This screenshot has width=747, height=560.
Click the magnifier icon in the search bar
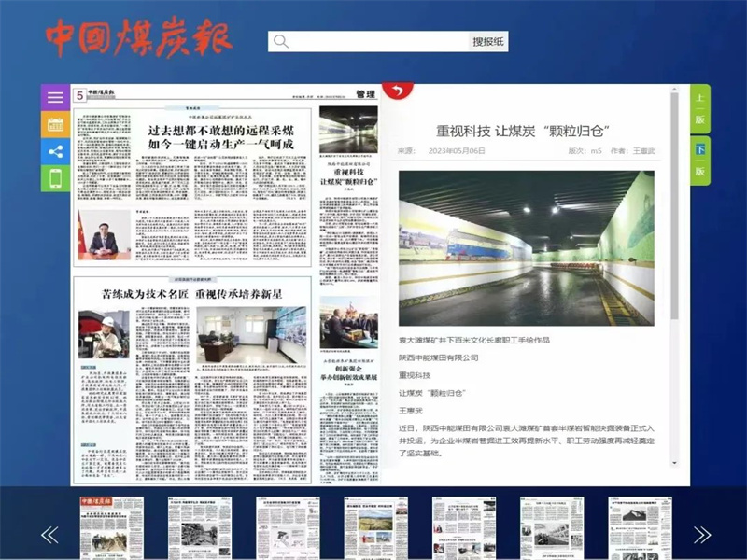click(282, 42)
